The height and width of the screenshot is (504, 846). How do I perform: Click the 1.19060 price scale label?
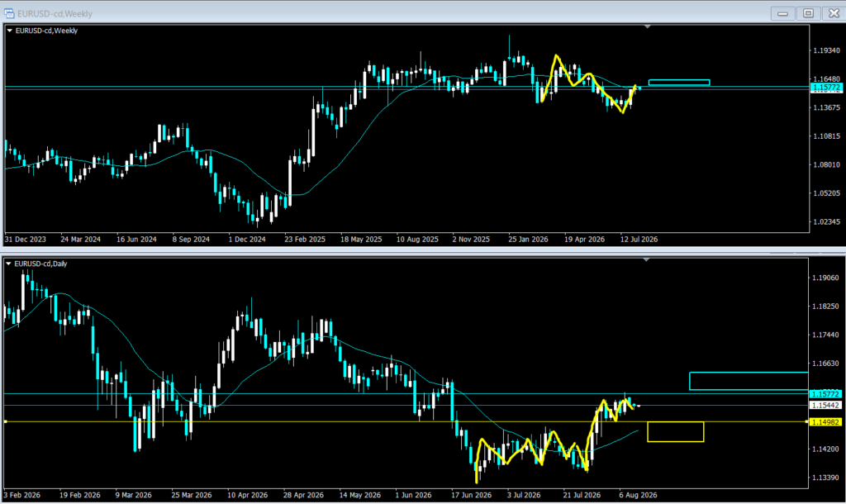[x=825, y=278]
